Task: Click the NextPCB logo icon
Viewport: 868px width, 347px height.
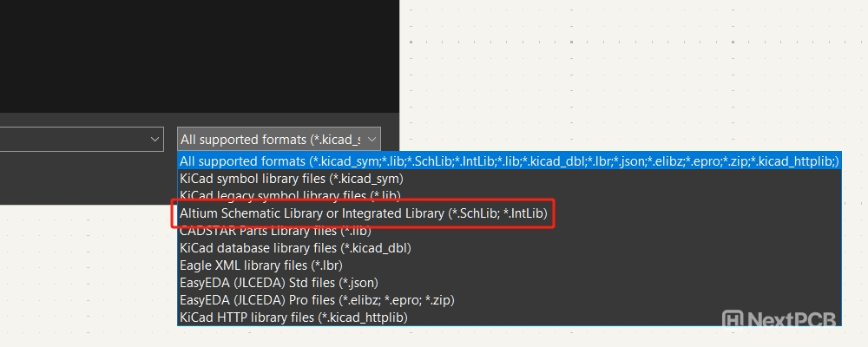Action: coord(732,319)
